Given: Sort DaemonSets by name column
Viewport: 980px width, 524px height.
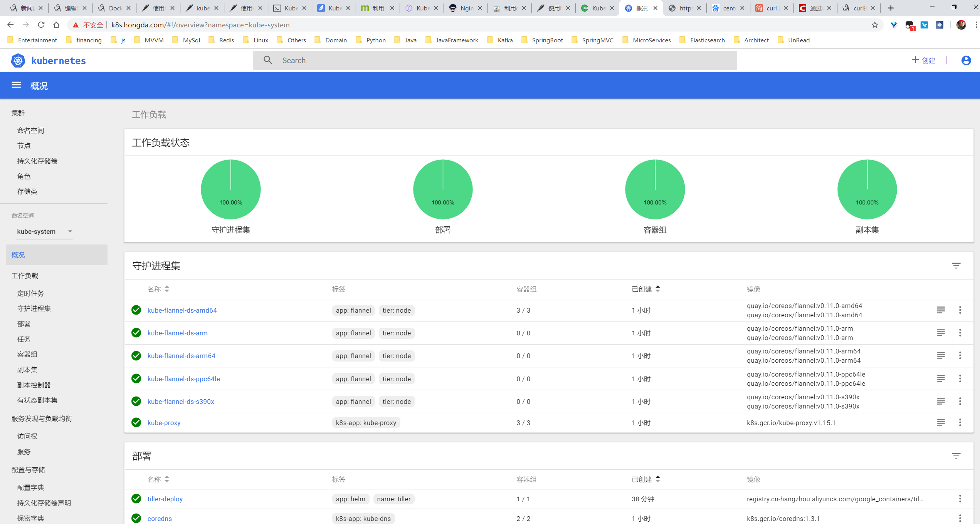Looking at the screenshot, I should coord(158,289).
